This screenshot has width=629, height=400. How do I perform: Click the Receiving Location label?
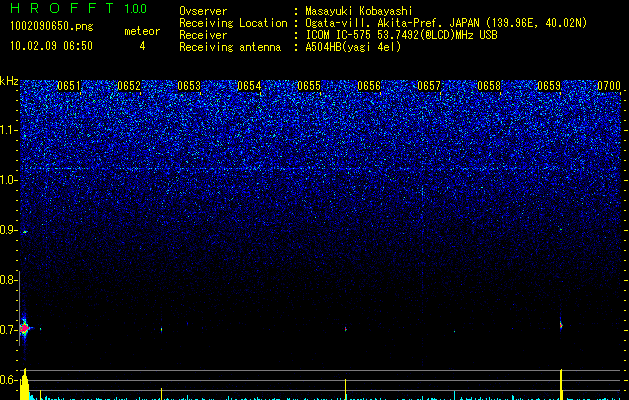click(233, 23)
